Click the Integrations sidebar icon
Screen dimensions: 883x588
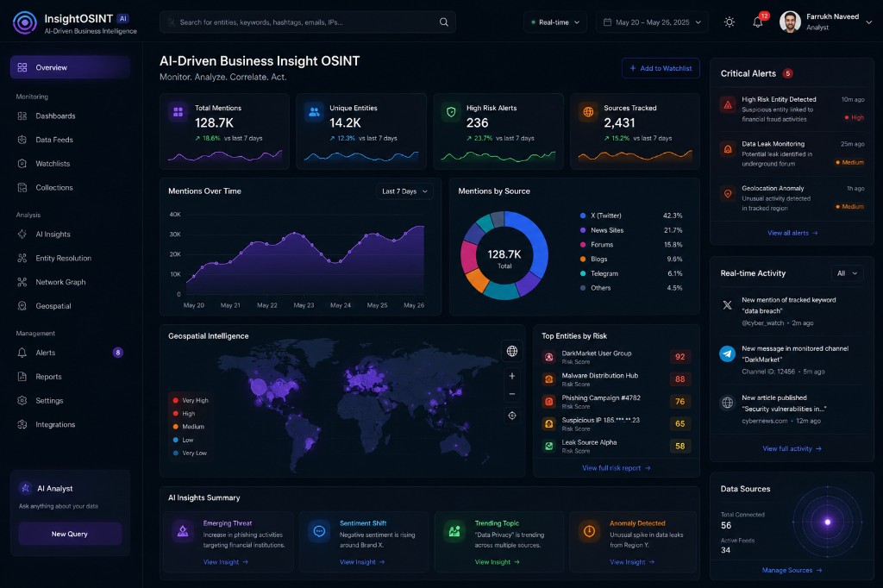[x=22, y=425]
